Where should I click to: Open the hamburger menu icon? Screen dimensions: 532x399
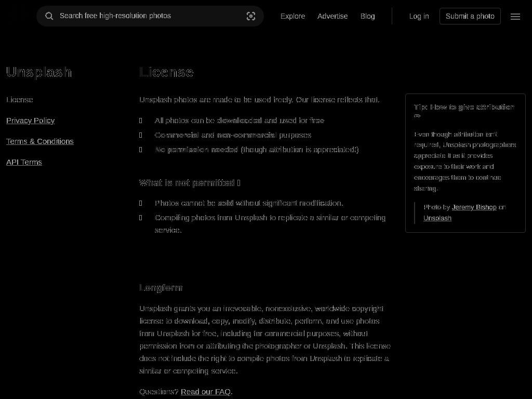(x=515, y=16)
